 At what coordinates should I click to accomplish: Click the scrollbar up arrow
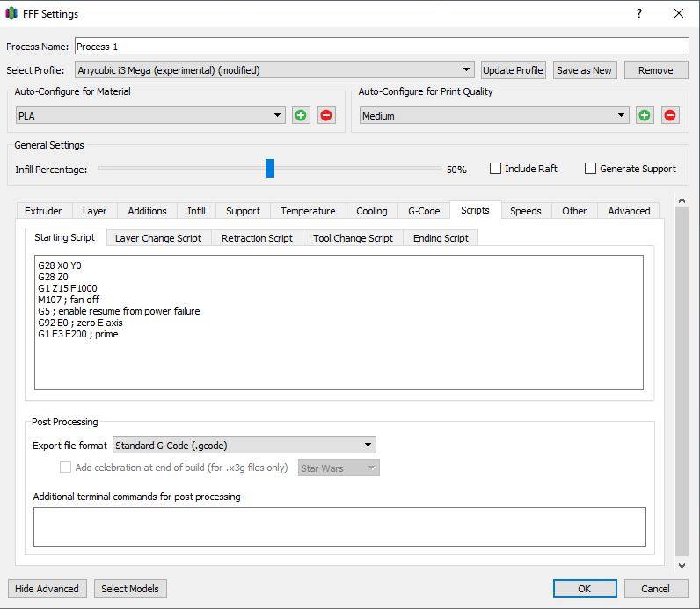click(x=682, y=200)
